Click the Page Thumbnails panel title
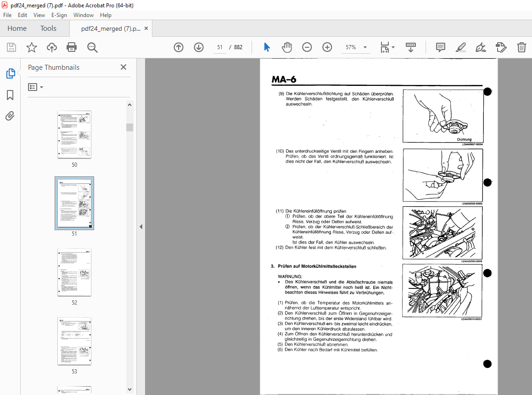This screenshot has height=395, width=532. 54,67
